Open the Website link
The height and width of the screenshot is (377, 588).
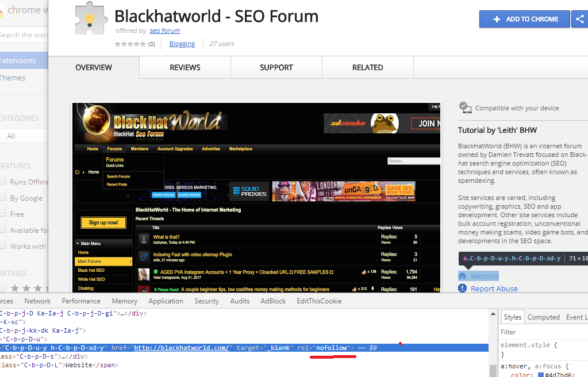pyautogui.click(x=485, y=276)
